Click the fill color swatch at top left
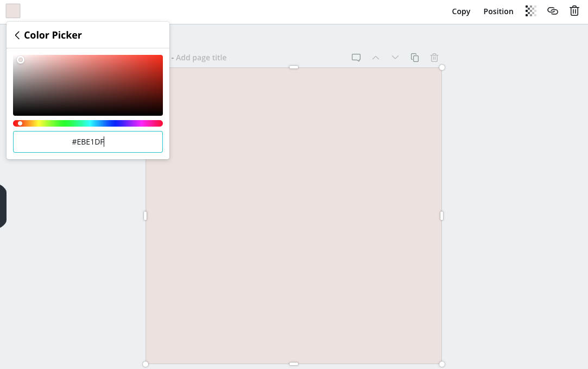Viewport: 588px width, 369px height. point(13,11)
